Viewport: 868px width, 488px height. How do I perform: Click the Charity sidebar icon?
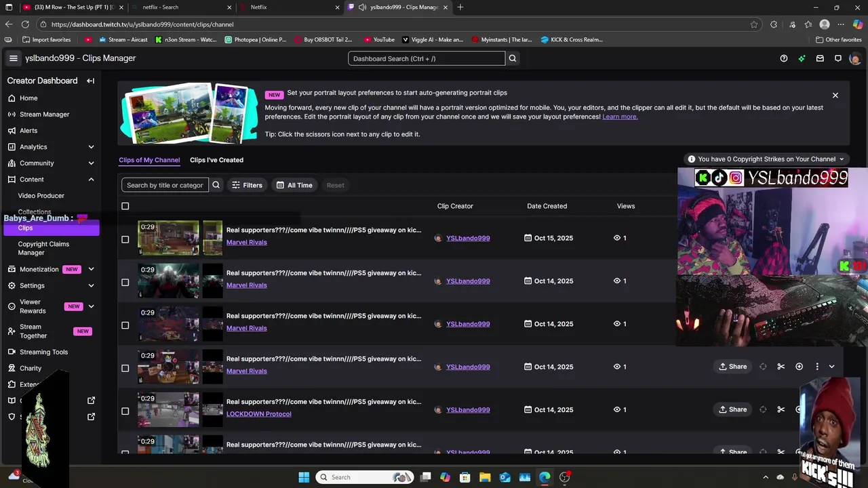tap(12, 368)
